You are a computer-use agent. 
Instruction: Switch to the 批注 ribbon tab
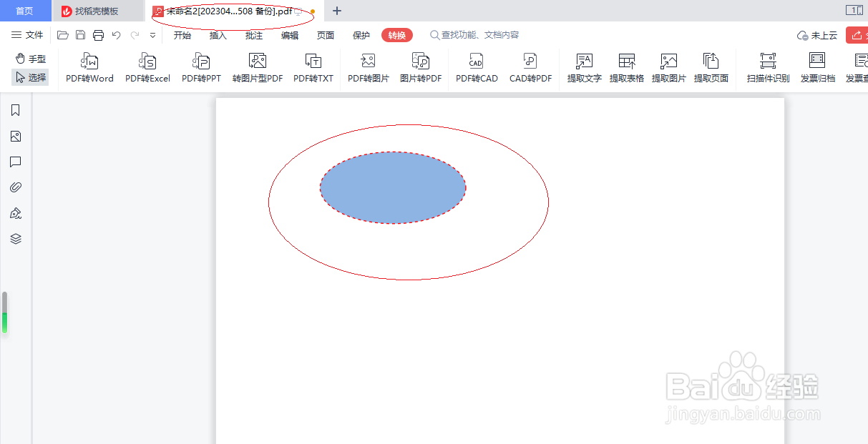254,35
